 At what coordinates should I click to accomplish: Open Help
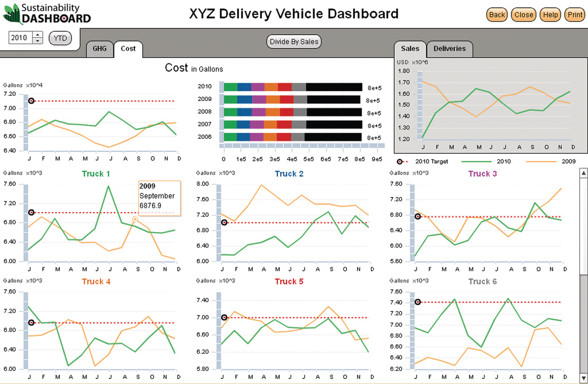550,14
